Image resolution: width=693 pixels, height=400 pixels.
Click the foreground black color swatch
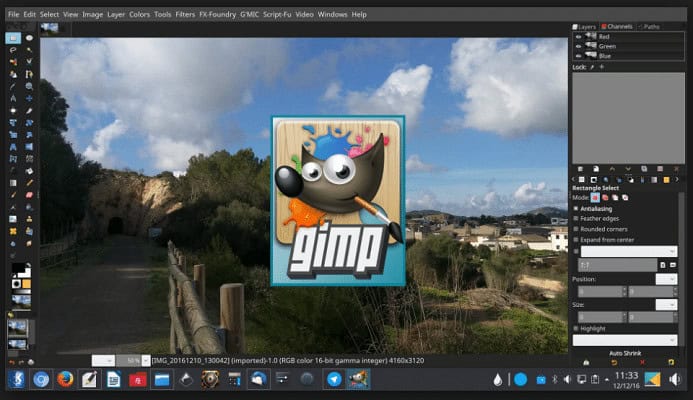click(18, 268)
